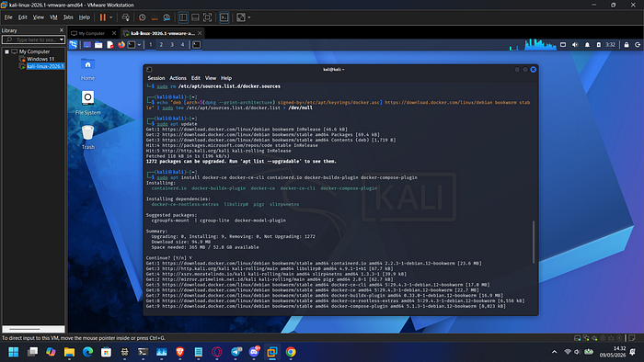644x362 pixels.
Task: Toggle the console view button
Action: pos(224,17)
